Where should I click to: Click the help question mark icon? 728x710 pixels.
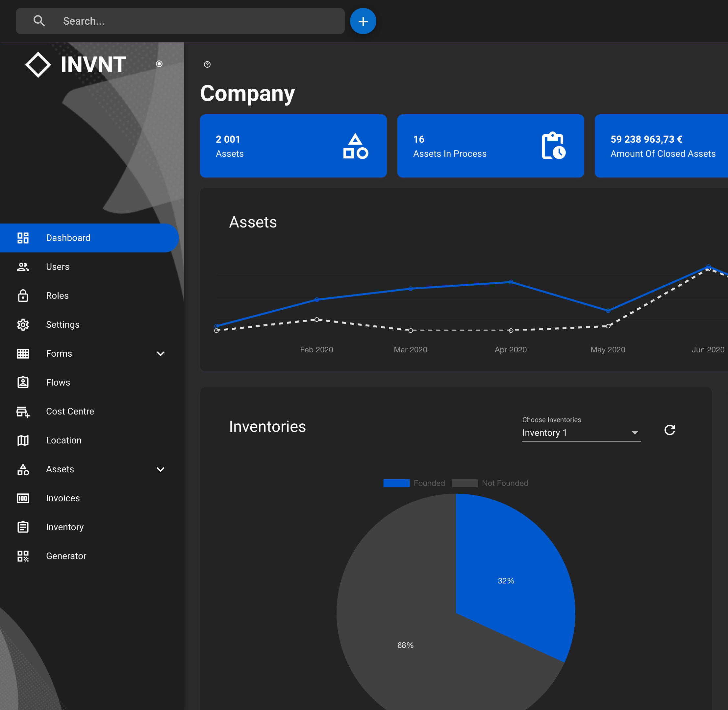click(x=207, y=64)
